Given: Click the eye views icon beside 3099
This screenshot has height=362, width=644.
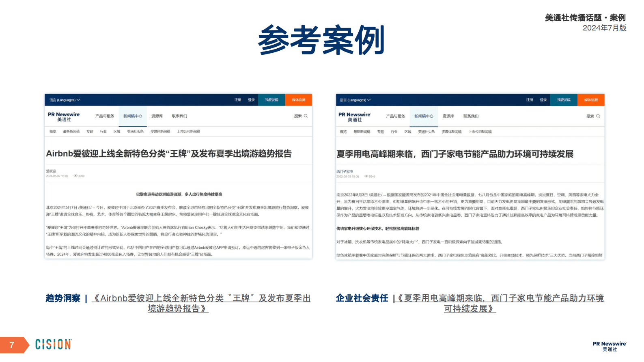Looking at the screenshot, I should 75,176.
